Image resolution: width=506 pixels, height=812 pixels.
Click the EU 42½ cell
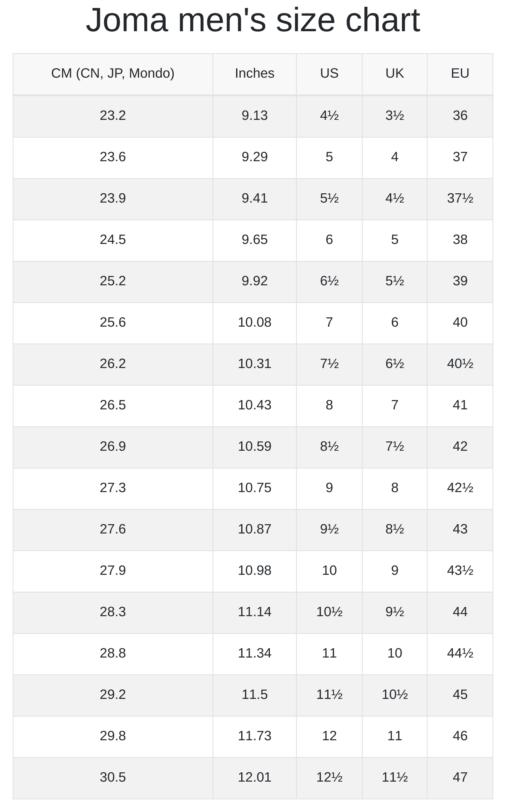[460, 488]
